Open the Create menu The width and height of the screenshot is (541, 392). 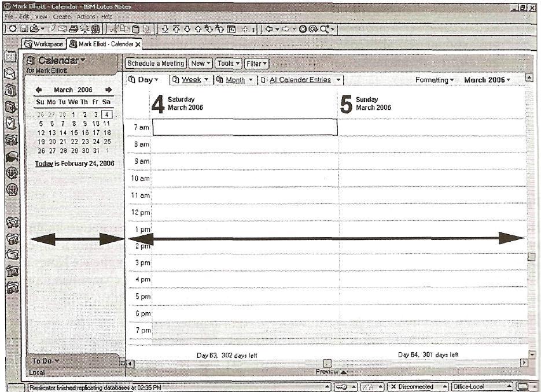click(62, 16)
